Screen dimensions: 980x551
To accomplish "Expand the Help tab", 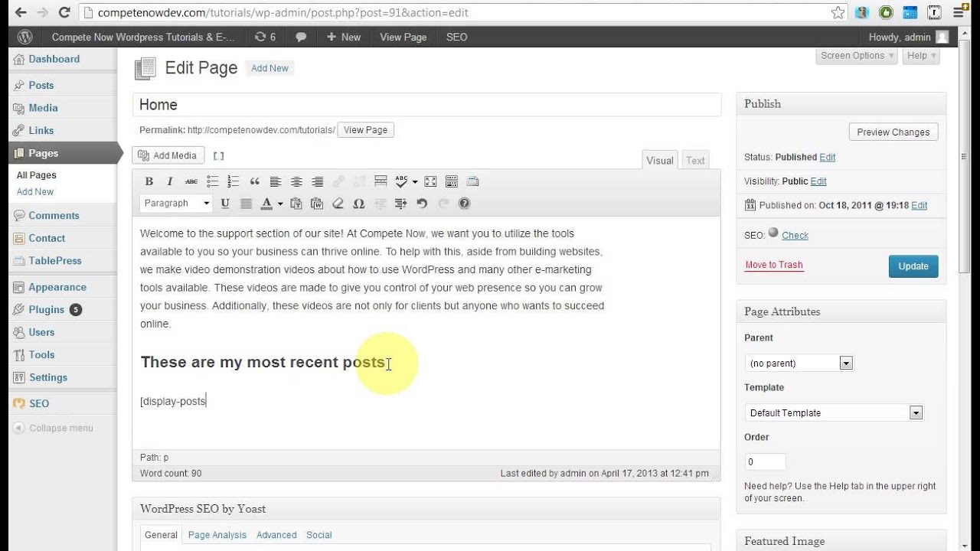I will point(921,56).
